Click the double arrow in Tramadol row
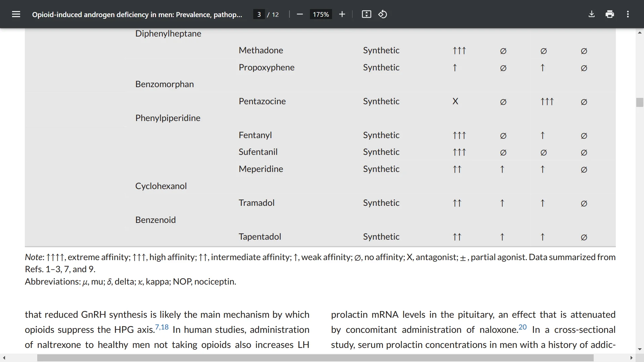 (x=457, y=203)
